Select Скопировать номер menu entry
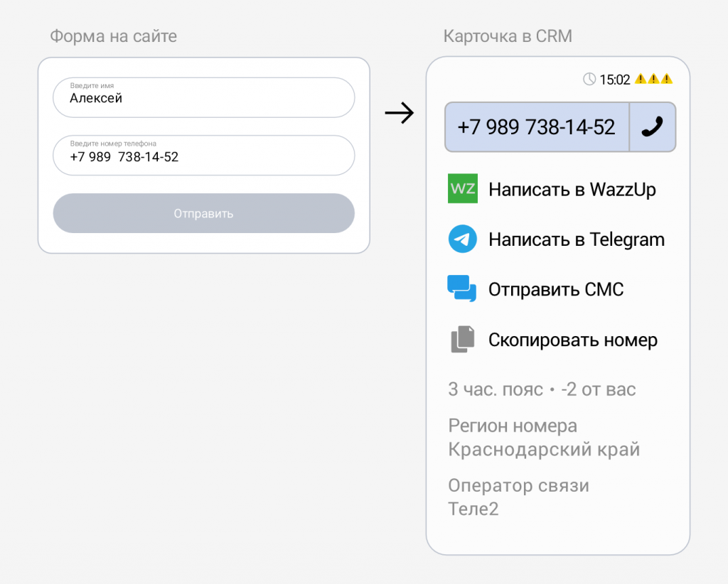This screenshot has height=584, width=728. 572,340
